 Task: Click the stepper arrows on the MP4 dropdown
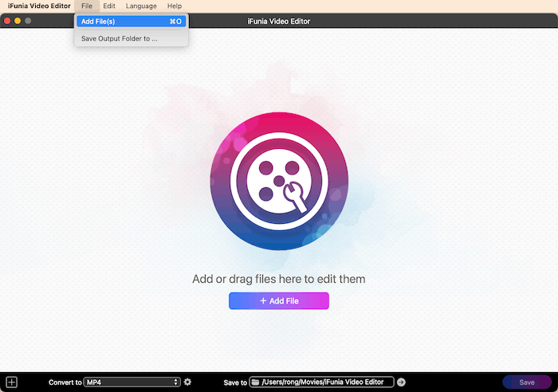pyautogui.click(x=176, y=382)
